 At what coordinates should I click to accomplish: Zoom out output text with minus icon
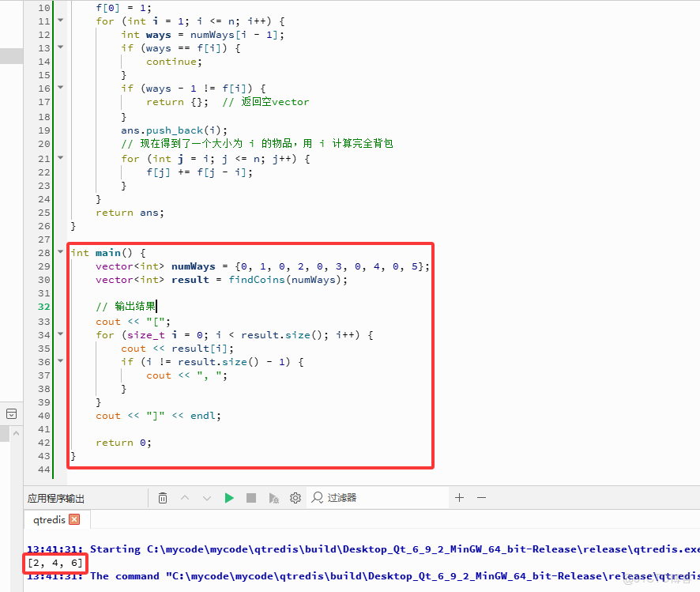pos(481,497)
